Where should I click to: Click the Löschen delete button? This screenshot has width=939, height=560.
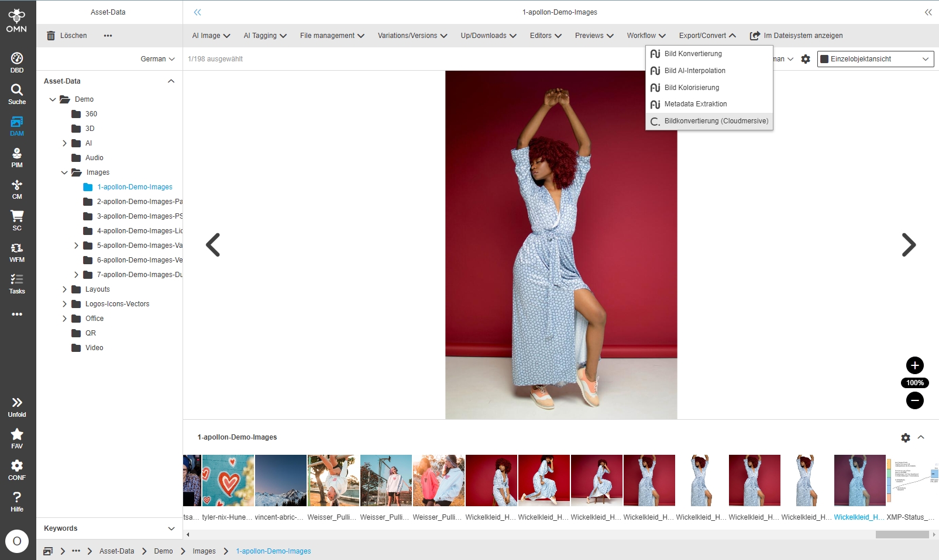click(67, 36)
